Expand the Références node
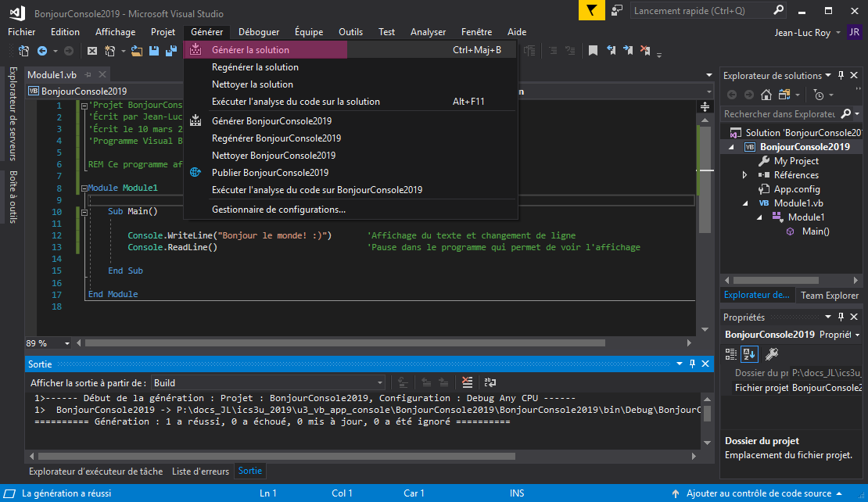 pos(745,175)
